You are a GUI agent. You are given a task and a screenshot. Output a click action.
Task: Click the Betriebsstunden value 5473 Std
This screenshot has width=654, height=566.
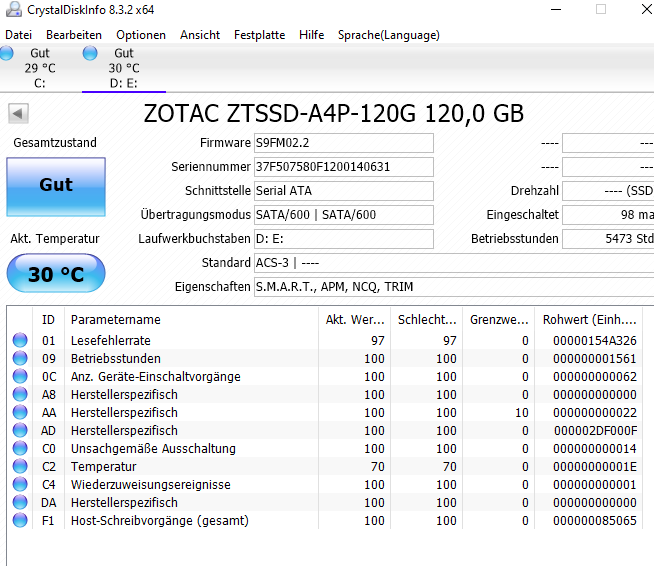click(608, 239)
